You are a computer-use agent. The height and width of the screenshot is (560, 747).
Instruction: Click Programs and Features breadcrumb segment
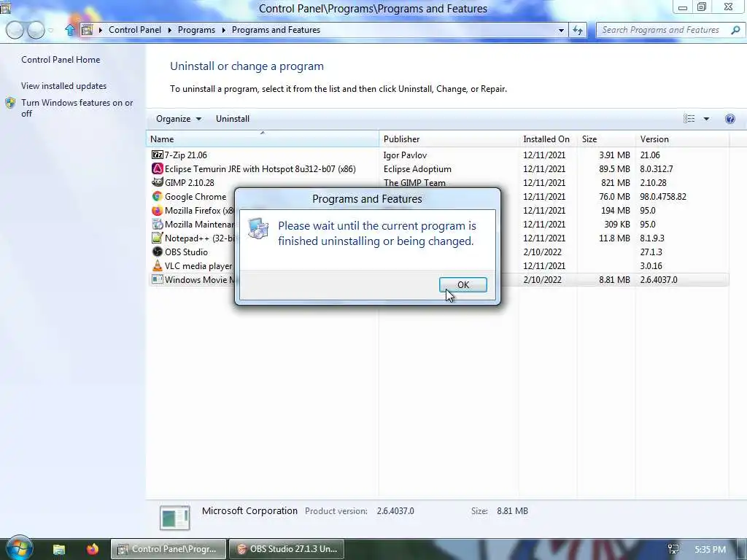point(276,30)
